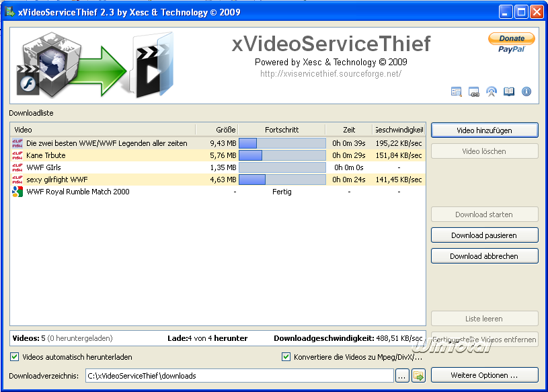548x392 pixels.
Task: Click the Google Video icon beside Royal Rumble
Action: coord(17,192)
